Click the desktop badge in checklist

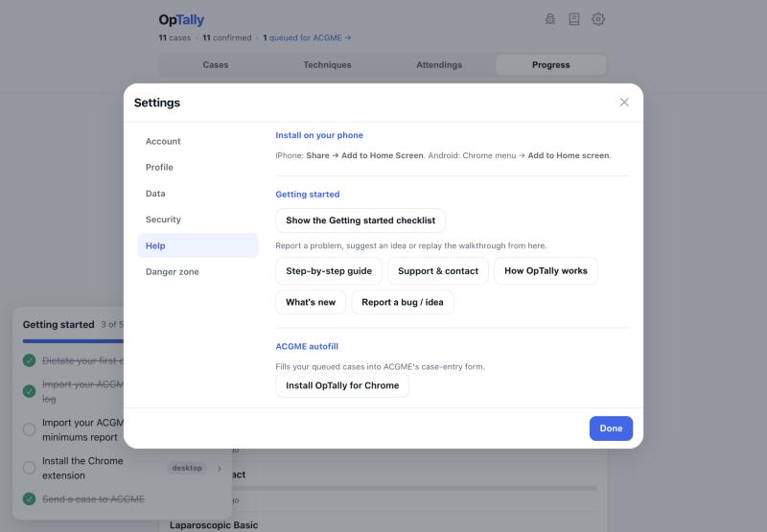tap(187, 468)
